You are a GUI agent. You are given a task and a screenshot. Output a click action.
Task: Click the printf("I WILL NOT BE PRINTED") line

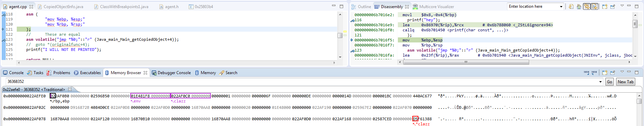pyautogui.click(x=64, y=50)
